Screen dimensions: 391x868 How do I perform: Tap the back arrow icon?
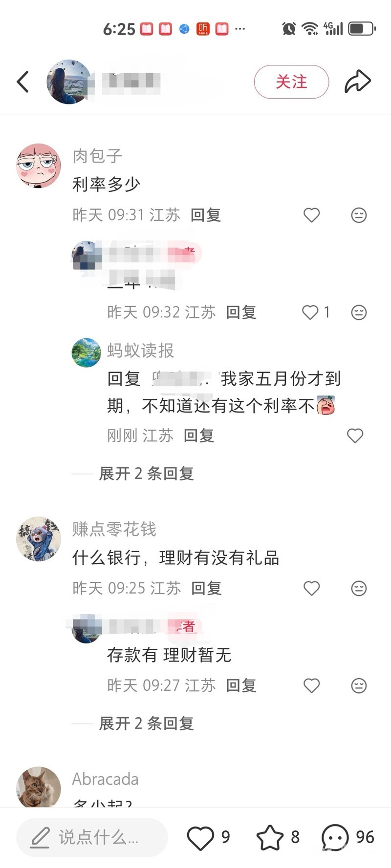click(x=23, y=82)
